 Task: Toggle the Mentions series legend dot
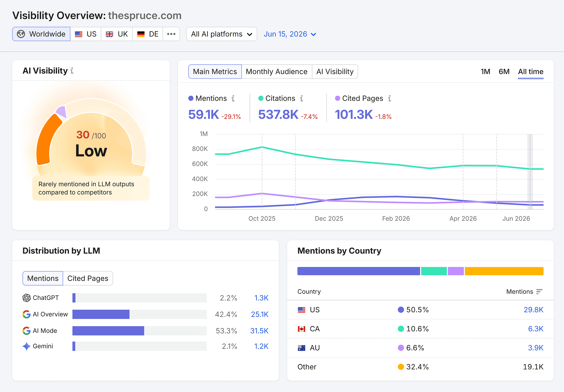(191, 98)
